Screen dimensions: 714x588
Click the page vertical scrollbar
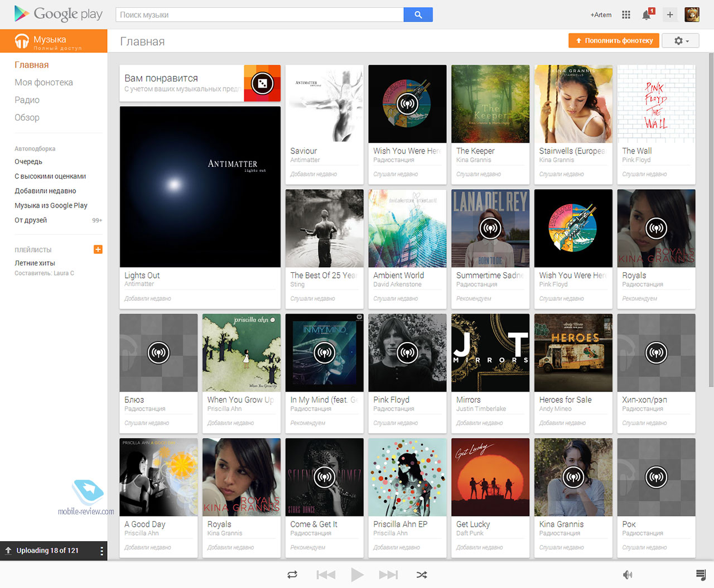click(711, 220)
